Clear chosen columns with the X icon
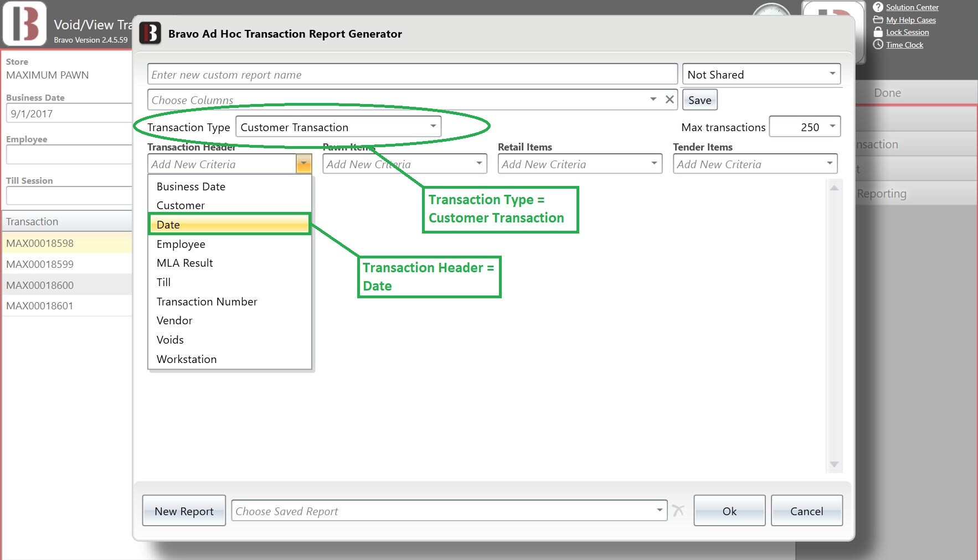 point(670,100)
